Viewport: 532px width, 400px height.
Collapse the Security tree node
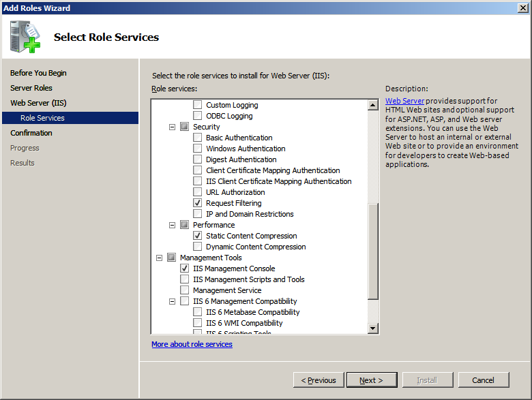[173, 127]
